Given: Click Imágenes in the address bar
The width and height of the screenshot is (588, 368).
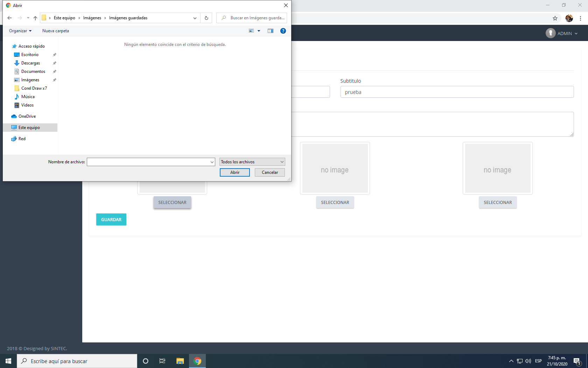Looking at the screenshot, I should 92,18.
